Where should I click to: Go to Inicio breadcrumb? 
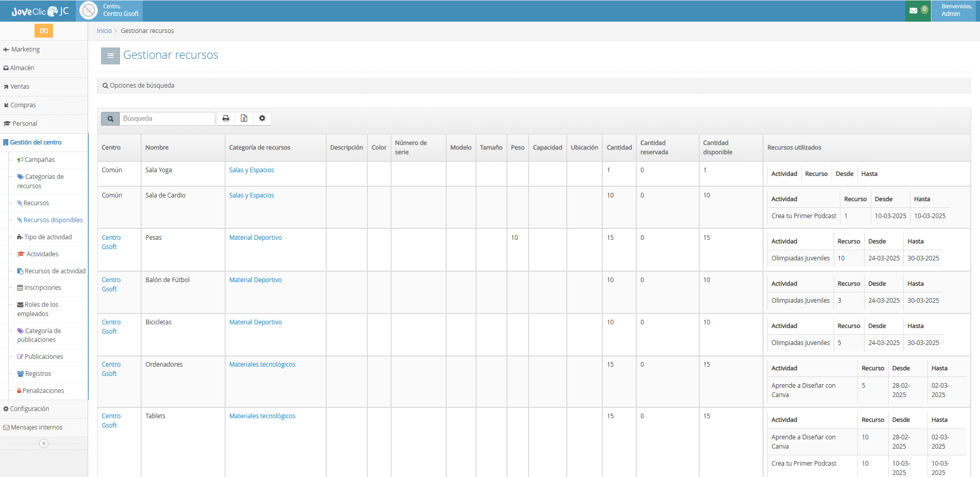coord(104,31)
